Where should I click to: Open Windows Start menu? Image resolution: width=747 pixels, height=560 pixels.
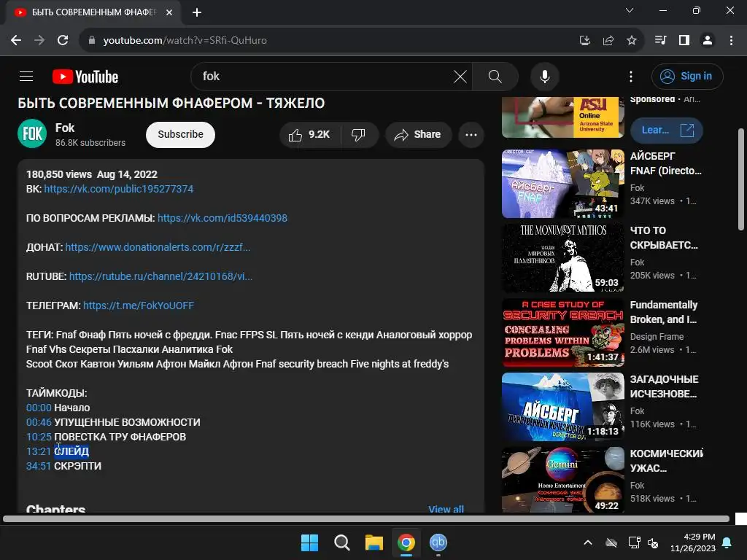[309, 542]
